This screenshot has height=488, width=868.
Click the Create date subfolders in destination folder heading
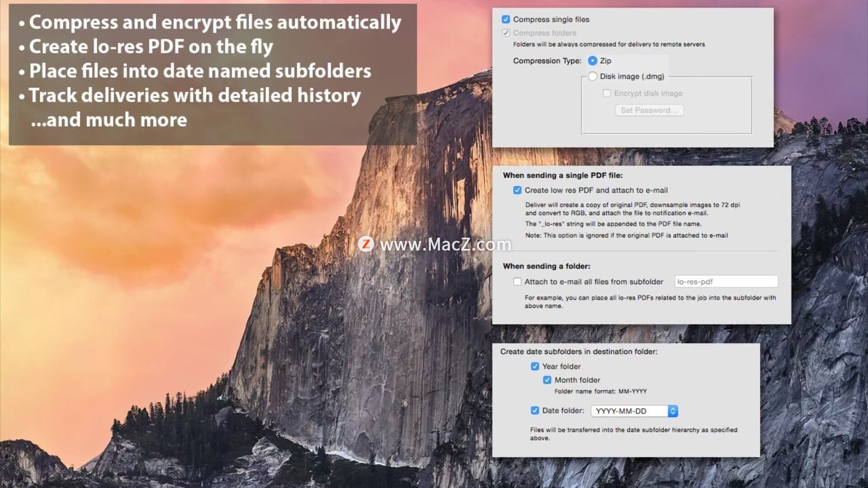[x=579, y=352]
